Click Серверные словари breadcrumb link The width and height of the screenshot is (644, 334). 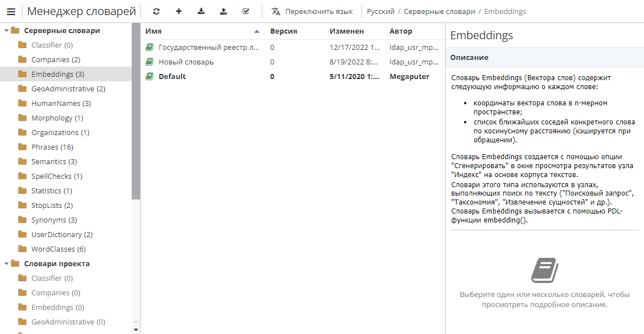(439, 12)
